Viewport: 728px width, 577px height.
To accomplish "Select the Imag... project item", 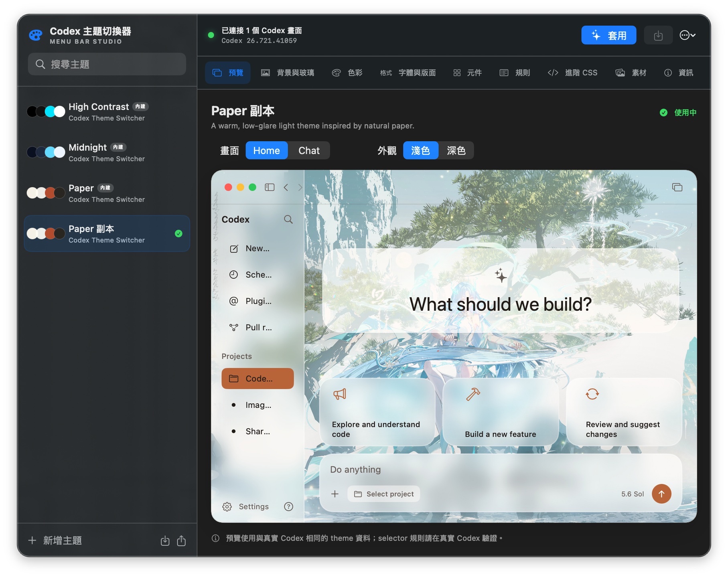I will click(x=258, y=405).
